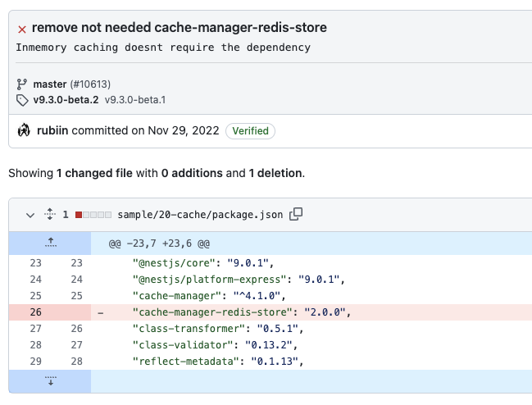Image resolution: width=532 pixels, height=405 pixels.
Task: Open the v9.3.0-beta.2 tag
Action: click(66, 100)
